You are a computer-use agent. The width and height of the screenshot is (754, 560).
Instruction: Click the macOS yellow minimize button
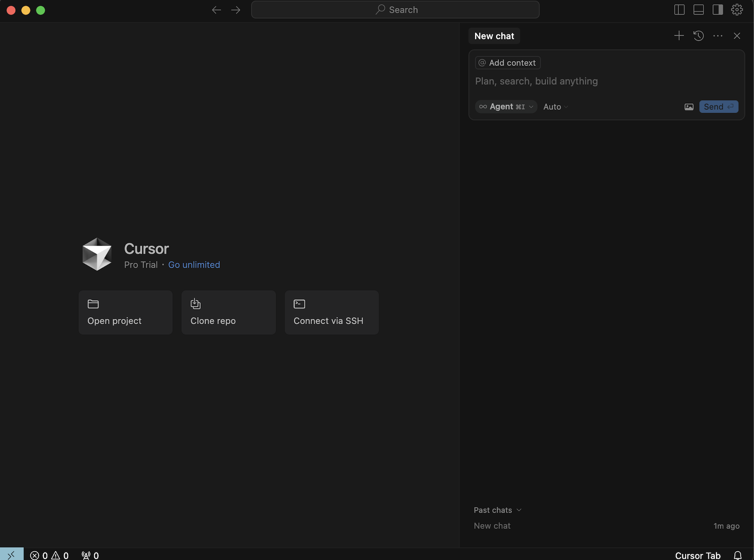(26, 10)
